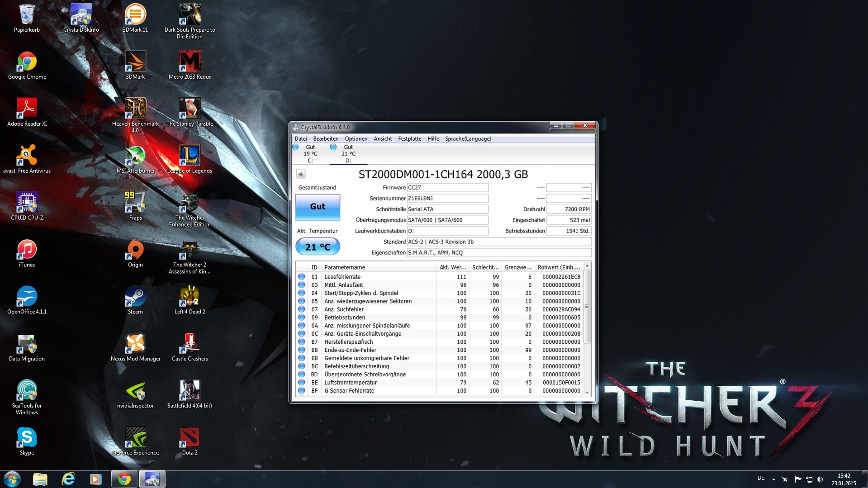Open the 3DMark desktop icon
This screenshot has height=488, width=868.
135,65
